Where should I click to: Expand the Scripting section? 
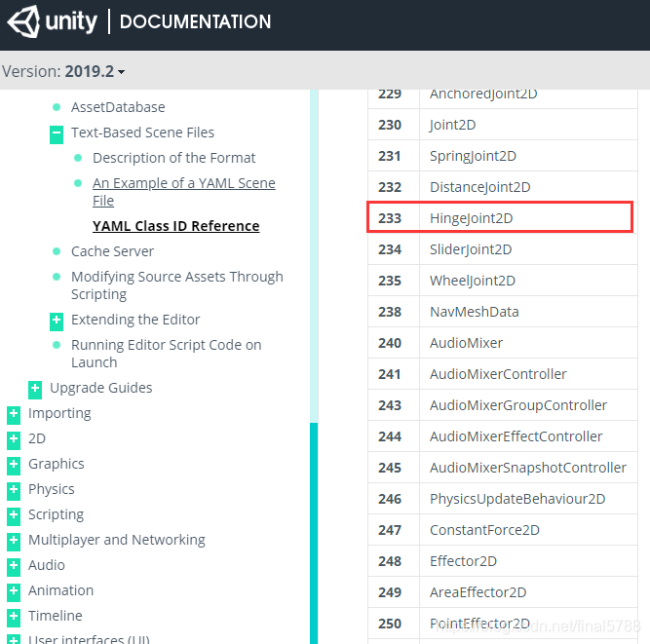coord(14,516)
